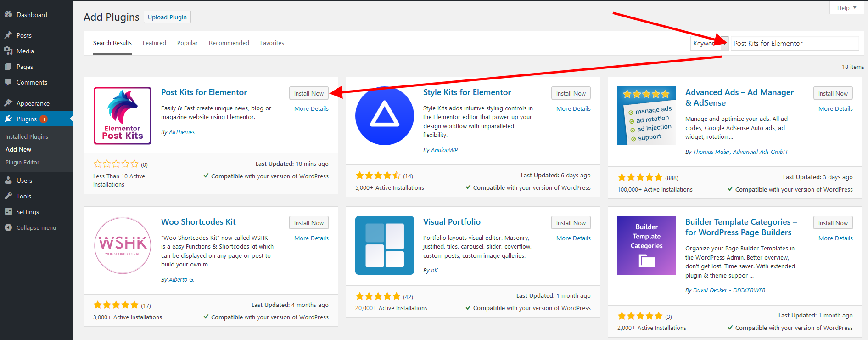Click the Tools wrench icon
Viewport: 868px width, 340px height.
click(x=8, y=196)
